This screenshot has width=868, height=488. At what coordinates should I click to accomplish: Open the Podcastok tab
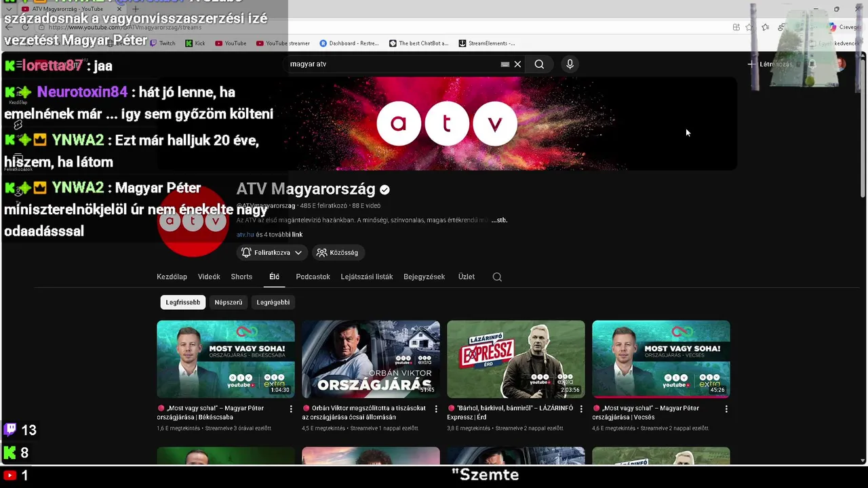[x=313, y=277]
